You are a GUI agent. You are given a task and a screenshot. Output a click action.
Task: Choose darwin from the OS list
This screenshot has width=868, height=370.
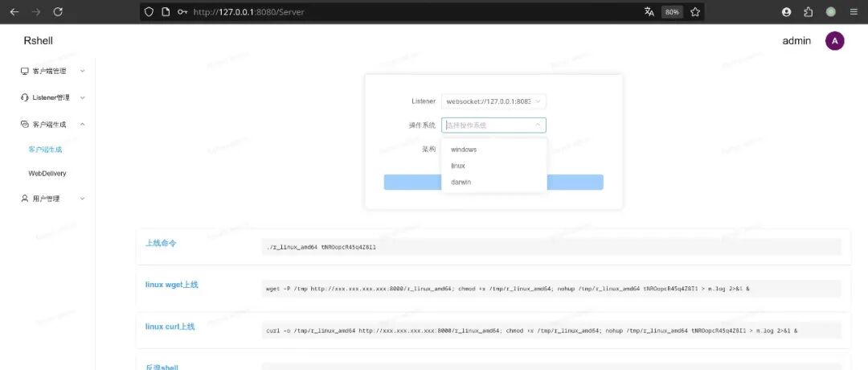pos(494,182)
